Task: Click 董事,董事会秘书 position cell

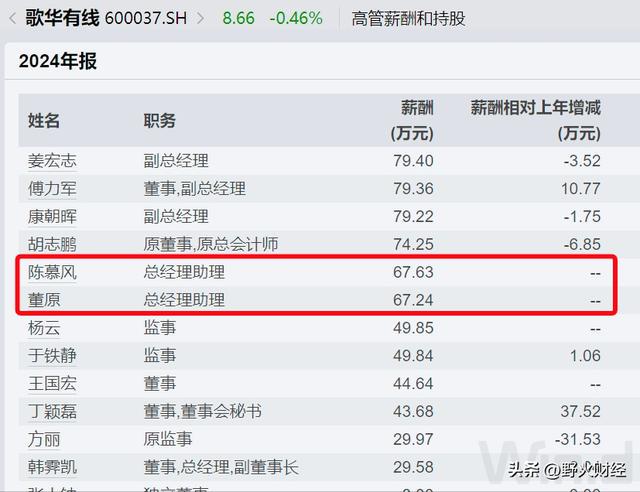Action: [202, 412]
